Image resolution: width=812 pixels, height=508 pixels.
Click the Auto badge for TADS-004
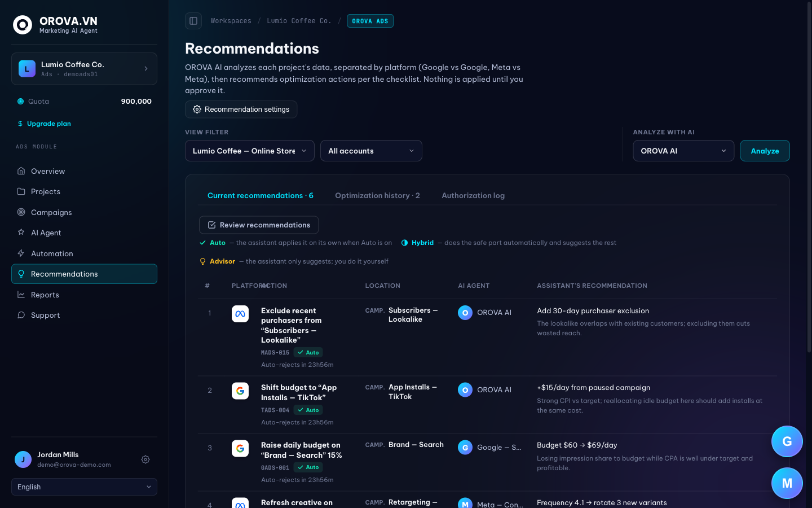[308, 410]
